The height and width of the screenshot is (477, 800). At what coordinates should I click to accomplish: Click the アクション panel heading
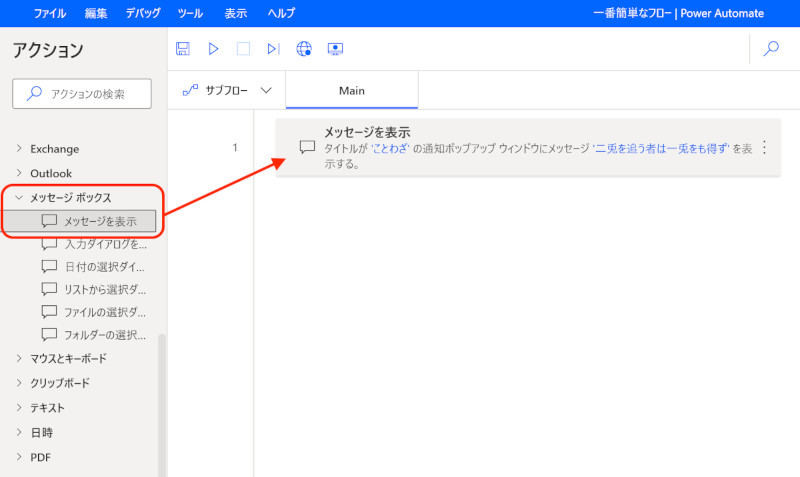pos(48,50)
